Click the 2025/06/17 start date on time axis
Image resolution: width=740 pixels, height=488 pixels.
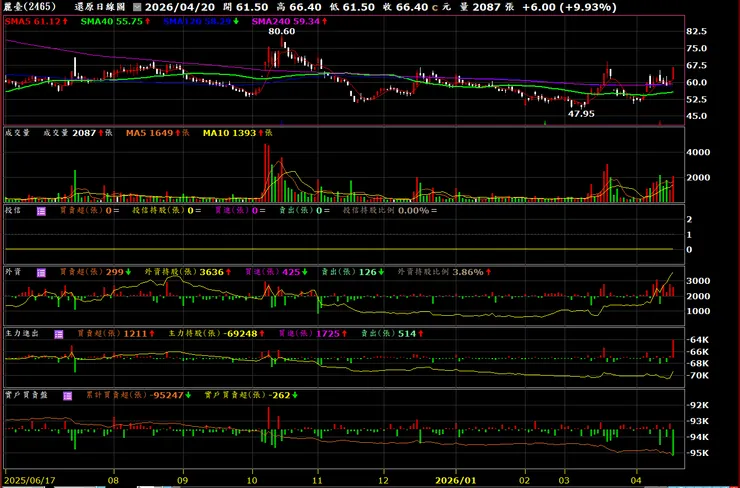30,481
